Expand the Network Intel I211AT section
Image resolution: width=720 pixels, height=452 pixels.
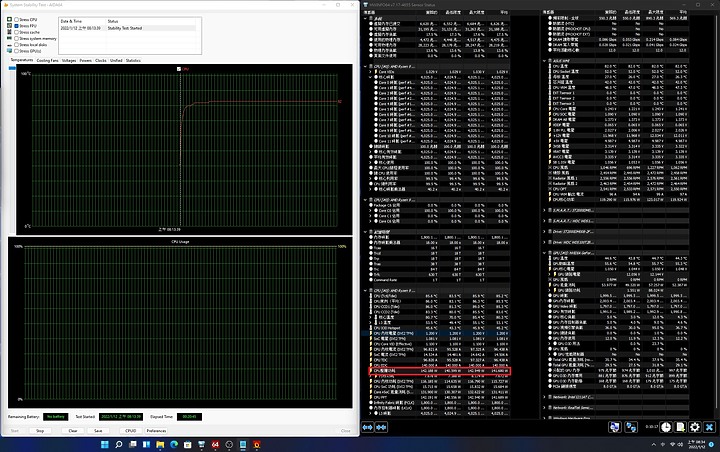[x=545, y=397]
